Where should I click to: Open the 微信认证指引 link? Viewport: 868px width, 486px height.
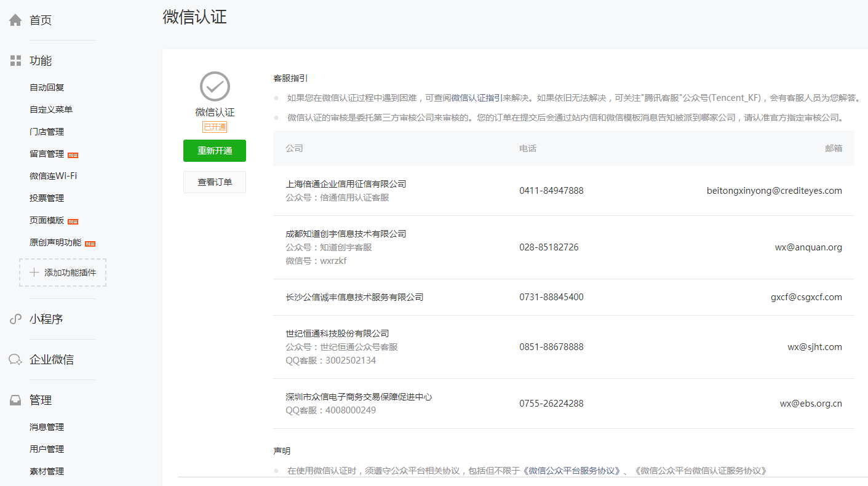tap(477, 98)
